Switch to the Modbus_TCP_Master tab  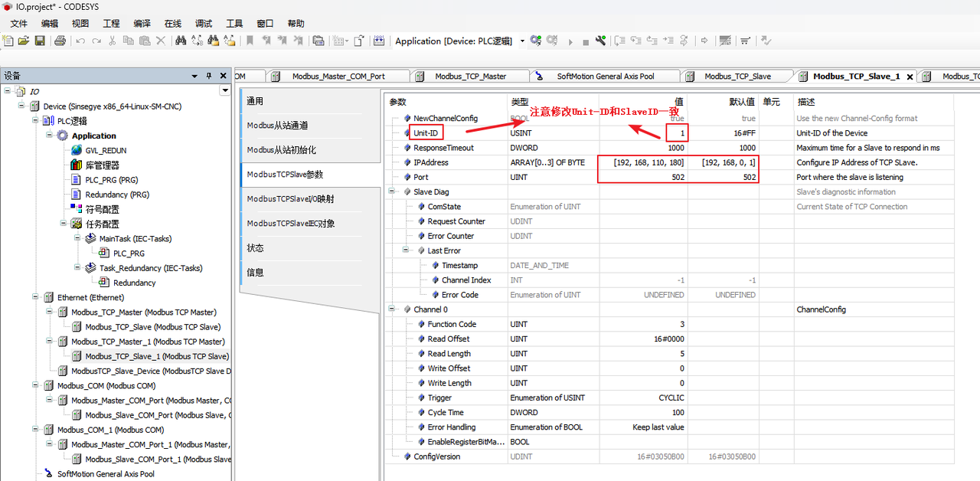pyautogui.click(x=471, y=77)
